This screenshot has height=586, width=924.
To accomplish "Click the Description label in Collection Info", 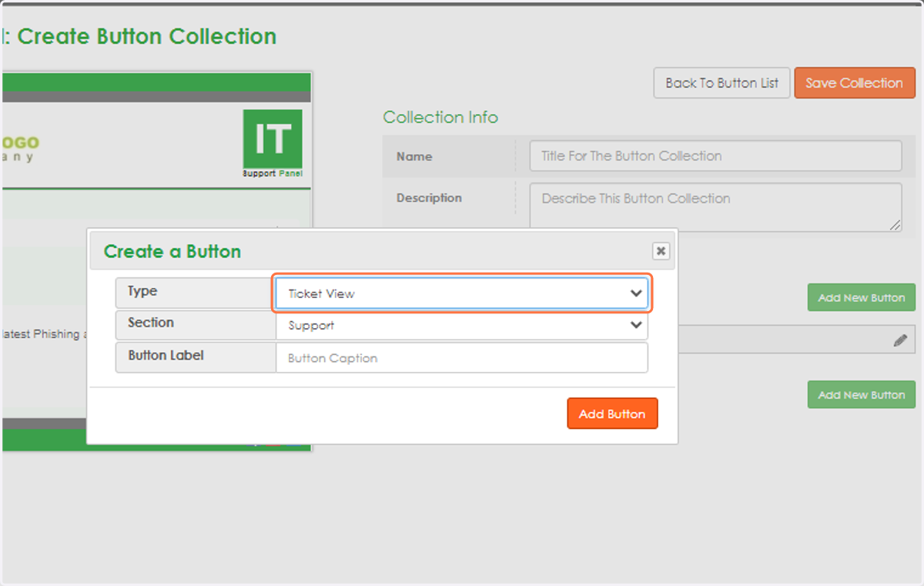I will click(x=429, y=198).
